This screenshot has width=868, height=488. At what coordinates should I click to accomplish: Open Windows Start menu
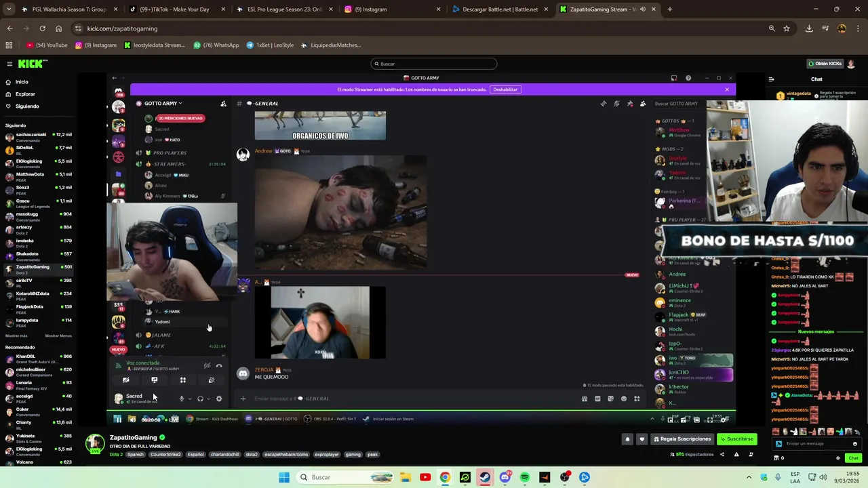coord(284,477)
